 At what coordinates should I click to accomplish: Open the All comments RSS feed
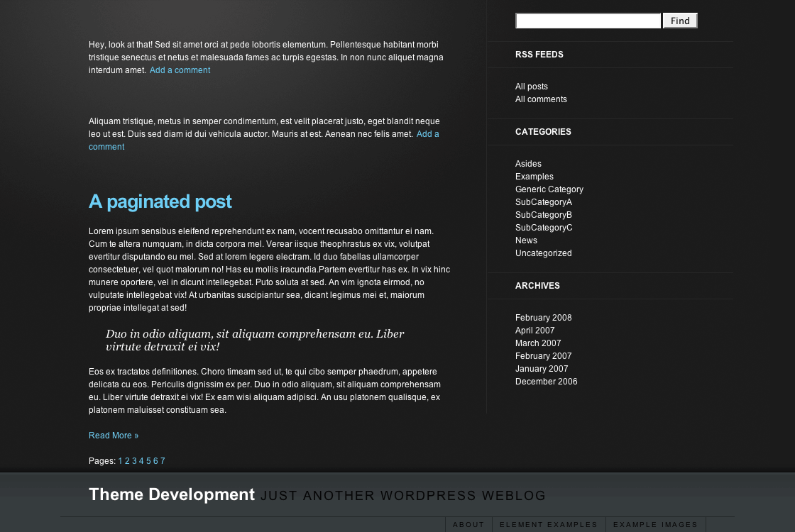541,99
